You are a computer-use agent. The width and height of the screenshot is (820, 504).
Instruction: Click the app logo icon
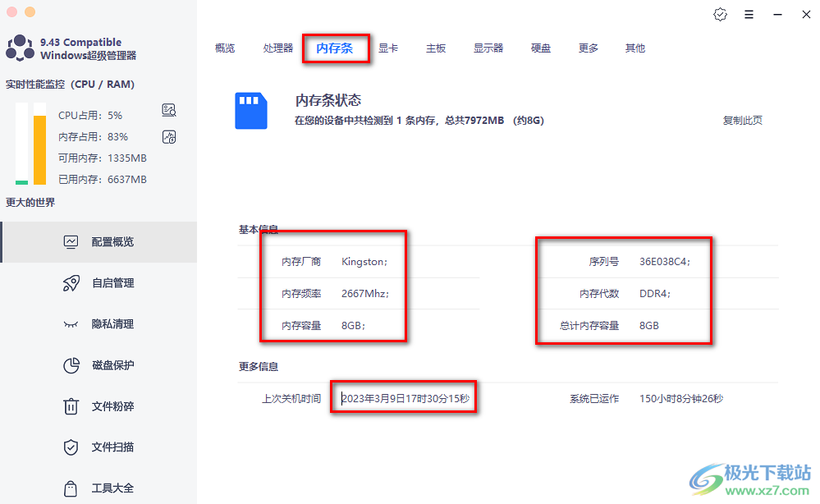click(20, 48)
